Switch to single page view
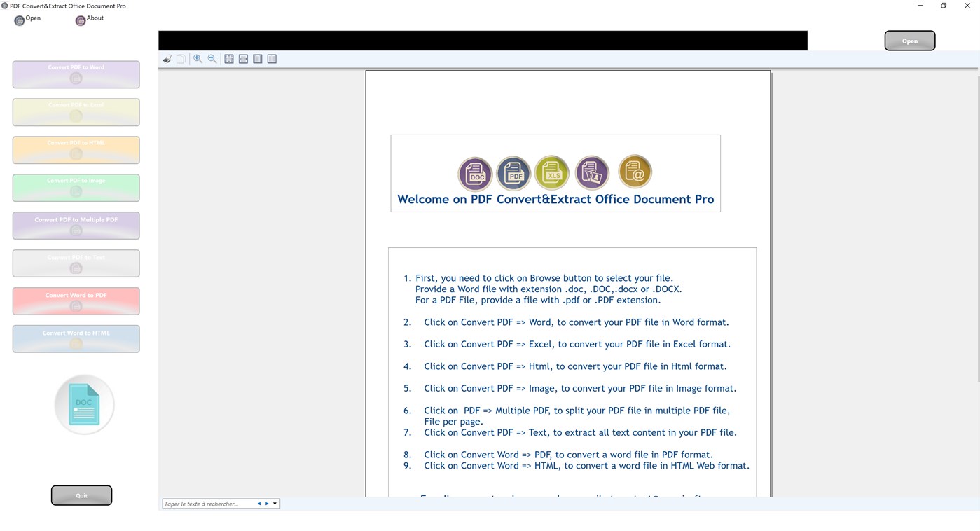Viewport: 980px width, 531px height. (x=258, y=58)
